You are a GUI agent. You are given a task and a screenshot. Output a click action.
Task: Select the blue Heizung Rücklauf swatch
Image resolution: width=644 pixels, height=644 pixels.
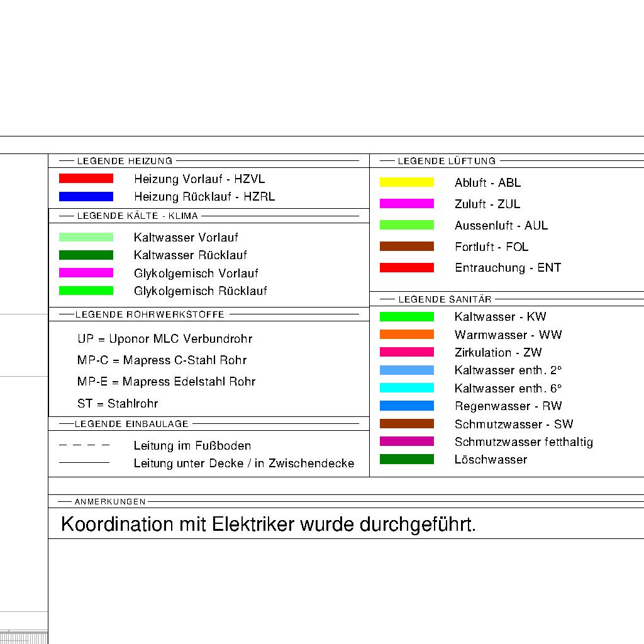click(86, 197)
